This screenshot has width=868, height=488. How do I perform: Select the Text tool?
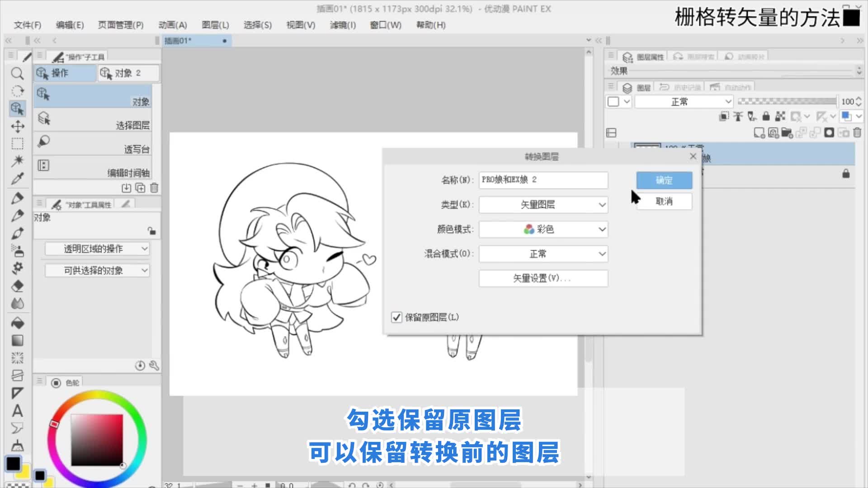(17, 411)
